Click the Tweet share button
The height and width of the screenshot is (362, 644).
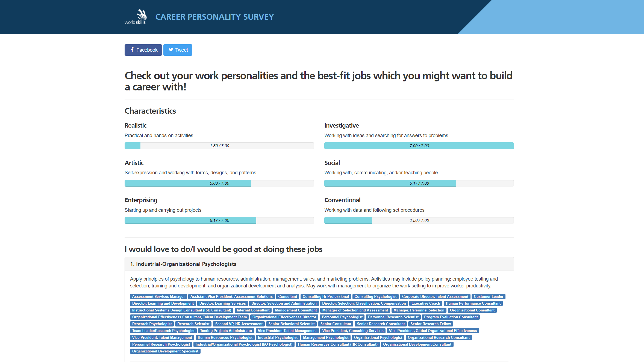click(x=178, y=50)
